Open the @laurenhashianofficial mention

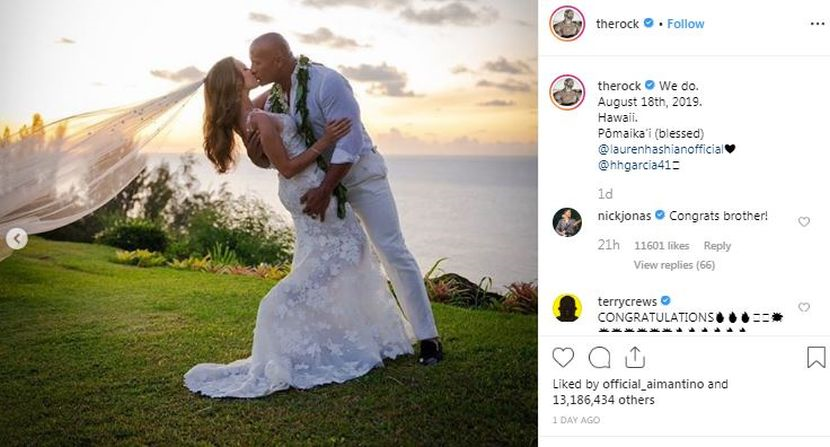661,149
